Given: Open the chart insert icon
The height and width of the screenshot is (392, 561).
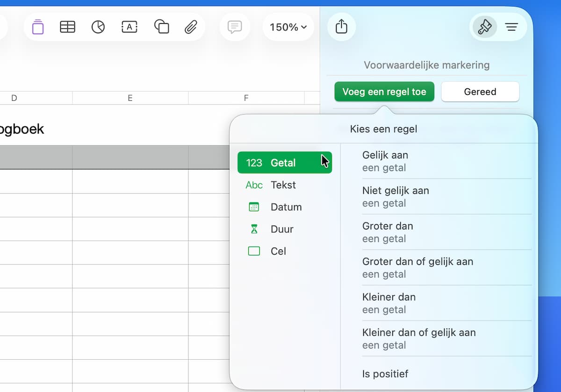Looking at the screenshot, I should click(x=98, y=27).
